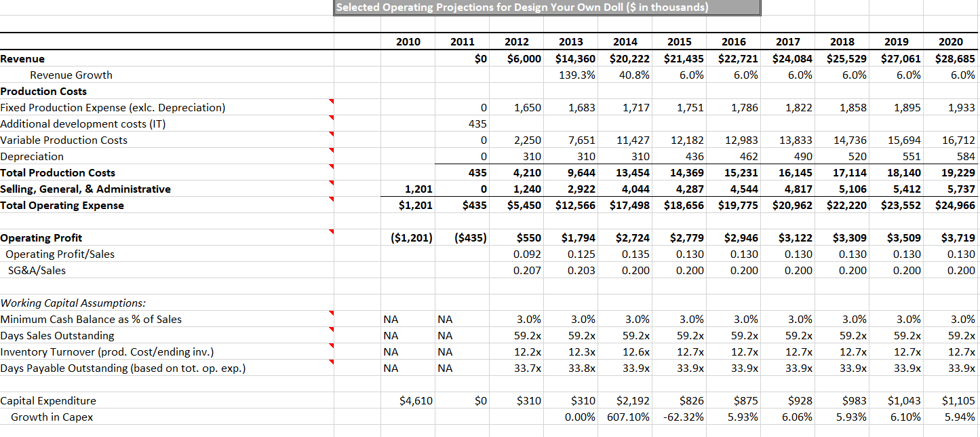980x437 pixels.
Task: Click the Depreciation row label
Action: (x=32, y=156)
